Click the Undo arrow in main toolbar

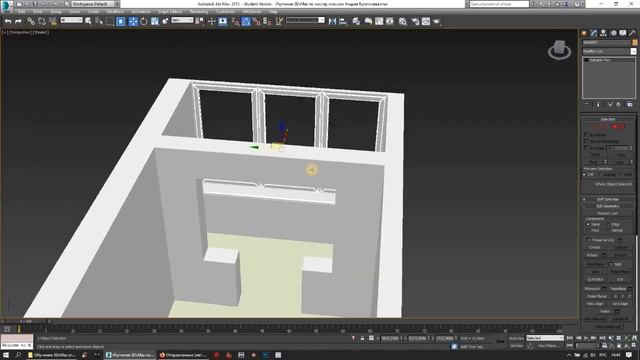pos(8,21)
